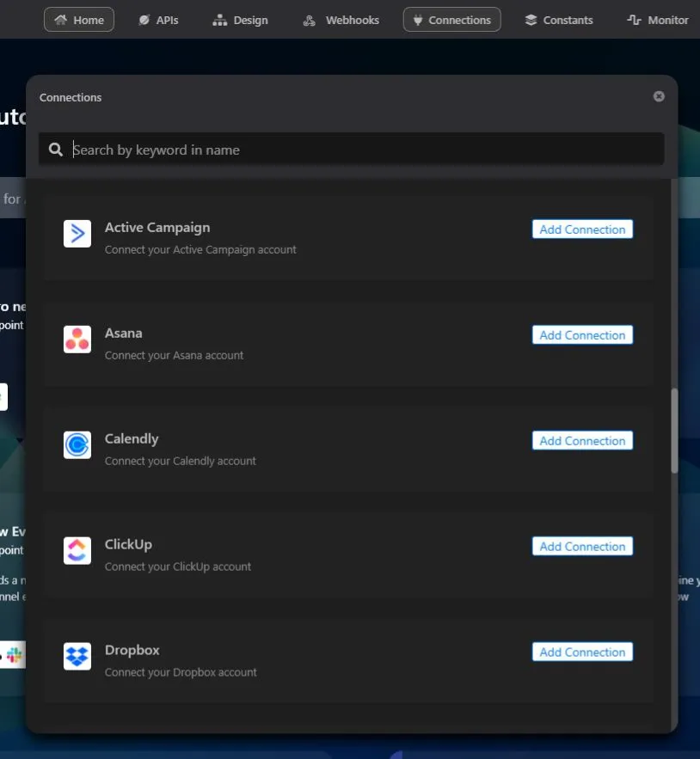The width and height of the screenshot is (700, 759).
Task: Click 'Connect your Asana account' text
Action: (x=175, y=355)
